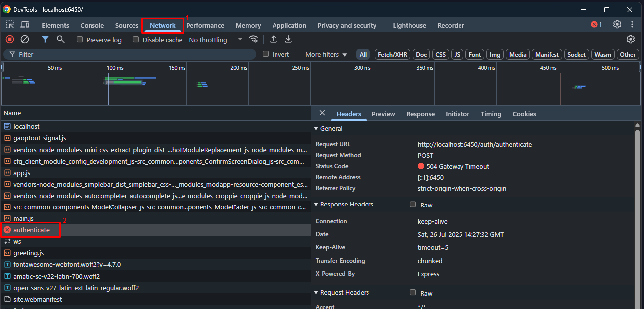Close the request details pane
The width and height of the screenshot is (644, 309).
click(x=322, y=113)
